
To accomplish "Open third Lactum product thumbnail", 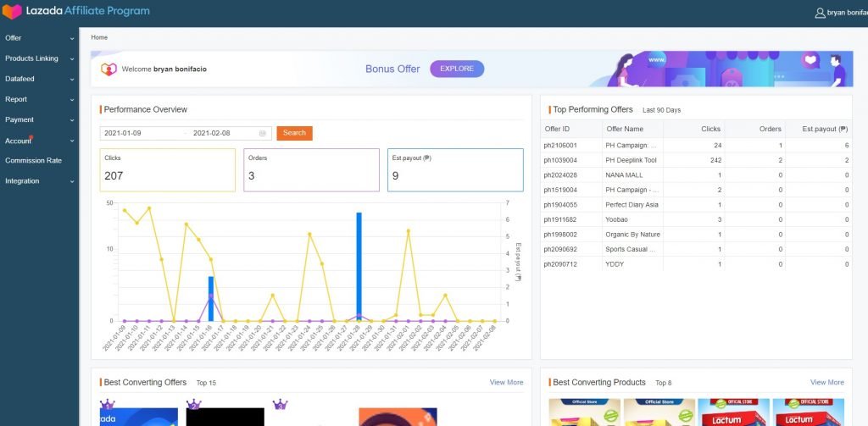I will (x=733, y=412).
